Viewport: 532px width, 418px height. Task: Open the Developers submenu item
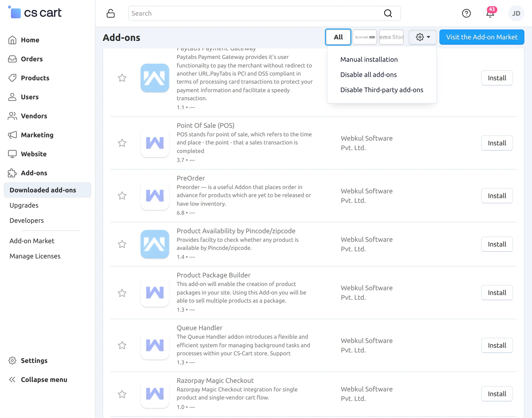pyautogui.click(x=26, y=220)
